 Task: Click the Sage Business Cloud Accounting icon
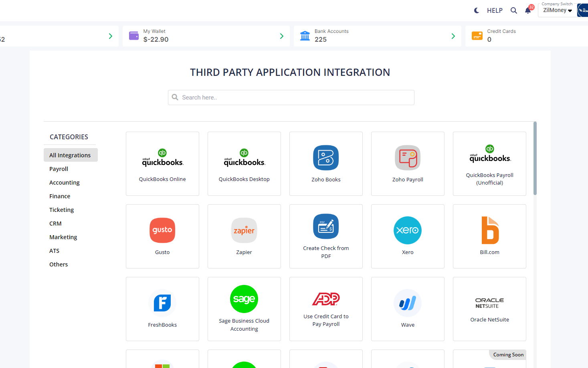tap(244, 299)
